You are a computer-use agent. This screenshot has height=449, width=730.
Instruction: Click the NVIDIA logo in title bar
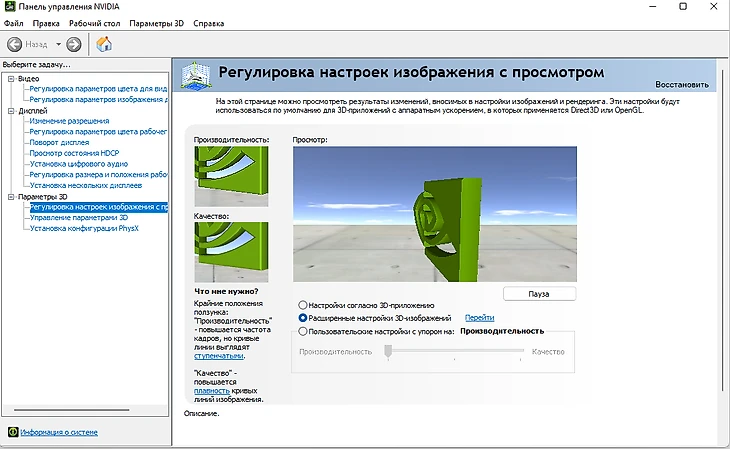pos(9,7)
